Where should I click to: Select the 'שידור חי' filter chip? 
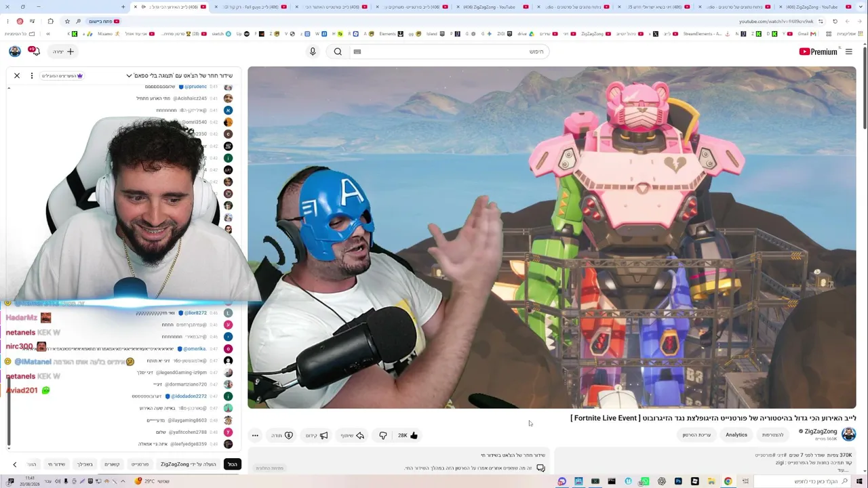(56, 464)
